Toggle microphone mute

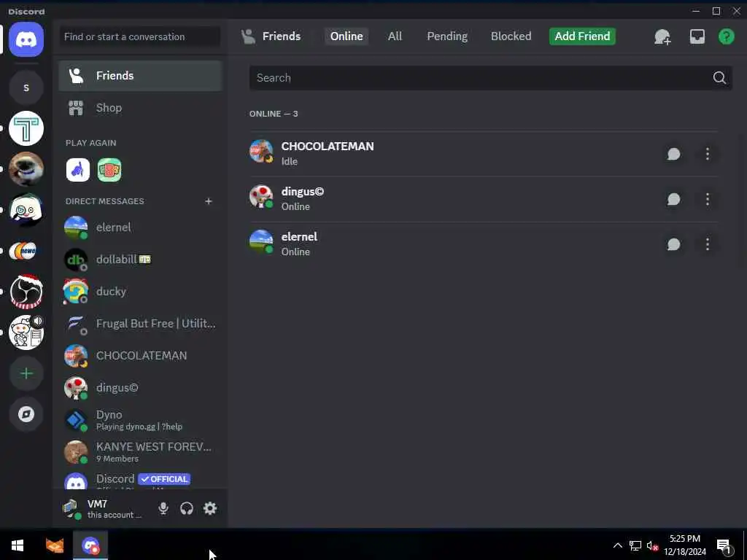(163, 508)
